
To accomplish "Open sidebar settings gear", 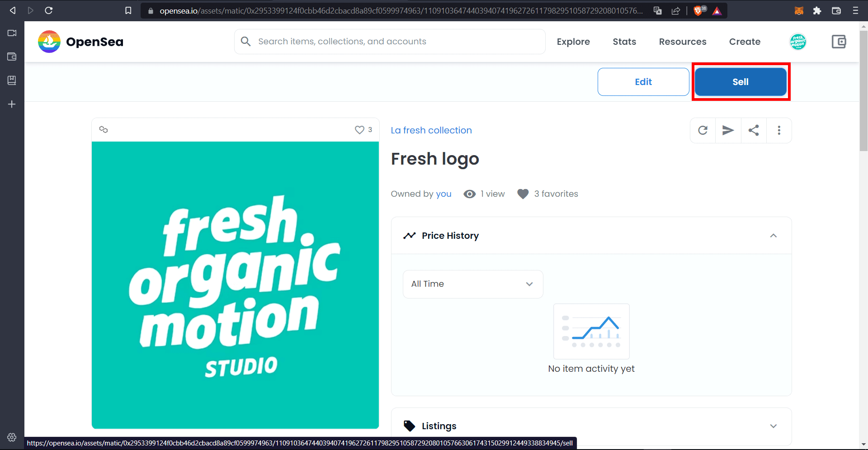I will pyautogui.click(x=12, y=437).
